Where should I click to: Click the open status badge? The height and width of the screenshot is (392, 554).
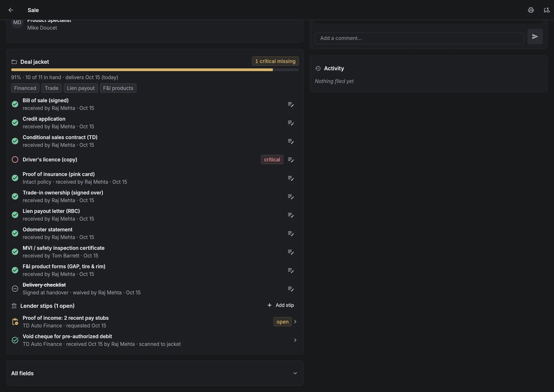(x=282, y=322)
